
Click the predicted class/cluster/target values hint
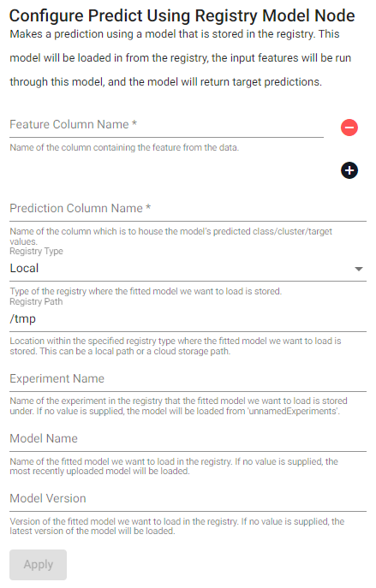coord(171,236)
